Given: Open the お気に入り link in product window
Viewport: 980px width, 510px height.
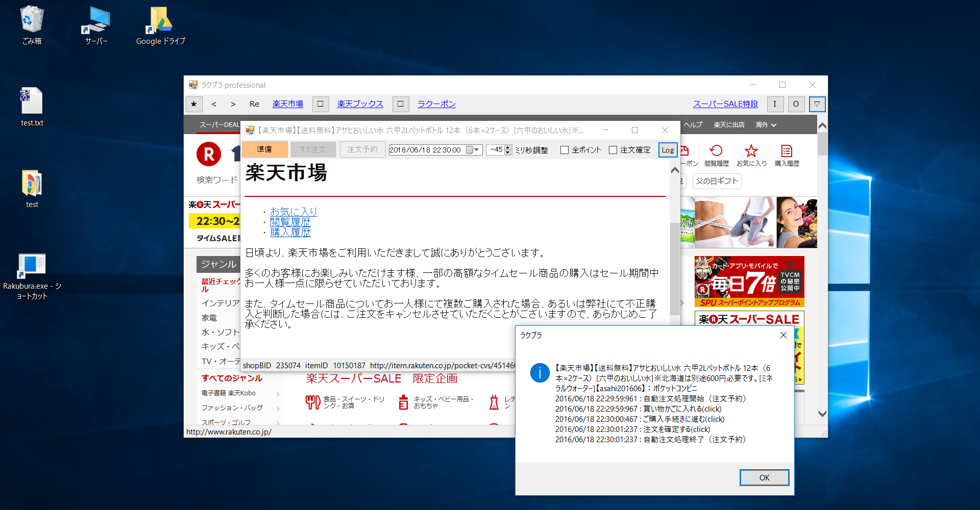Looking at the screenshot, I should [x=293, y=212].
